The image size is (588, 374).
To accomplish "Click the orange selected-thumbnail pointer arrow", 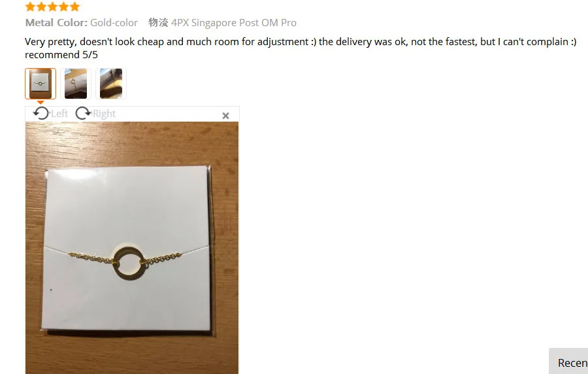I will [x=41, y=103].
